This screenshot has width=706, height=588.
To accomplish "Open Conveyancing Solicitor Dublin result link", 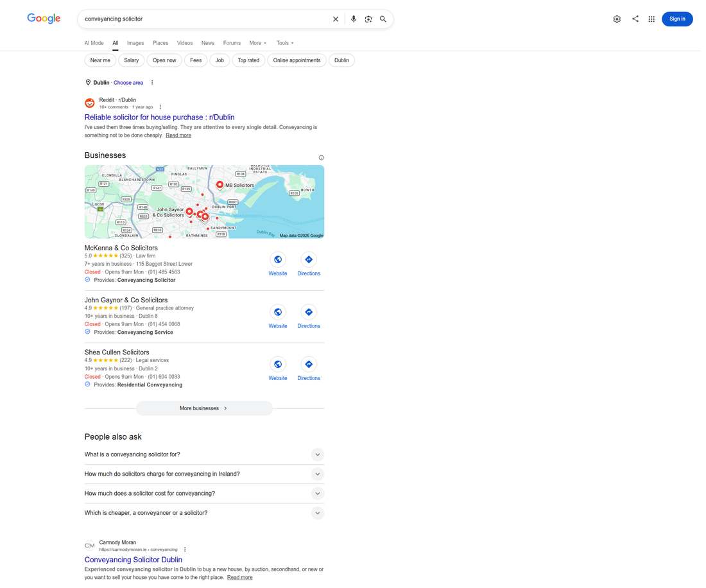I will click(133, 560).
